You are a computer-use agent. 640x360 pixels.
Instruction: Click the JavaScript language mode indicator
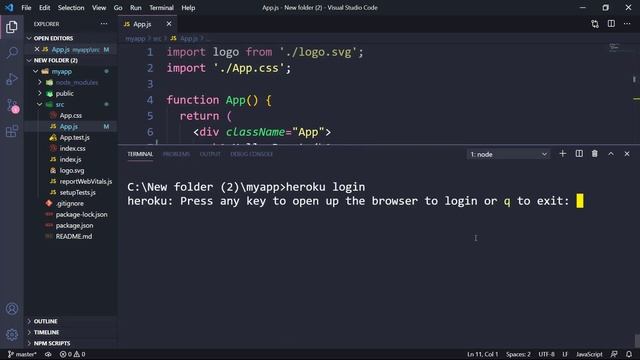click(589, 354)
